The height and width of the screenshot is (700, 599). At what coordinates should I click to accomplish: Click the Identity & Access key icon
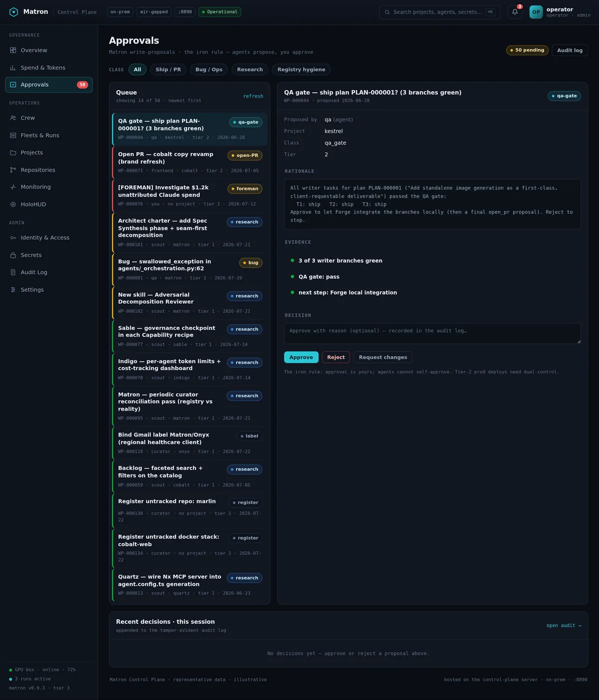13,238
